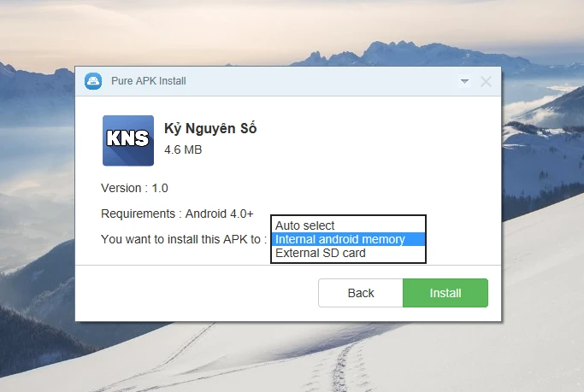Click the 'You want to install this APK to' label
Viewport: 584px width, 392px height.
coord(184,239)
